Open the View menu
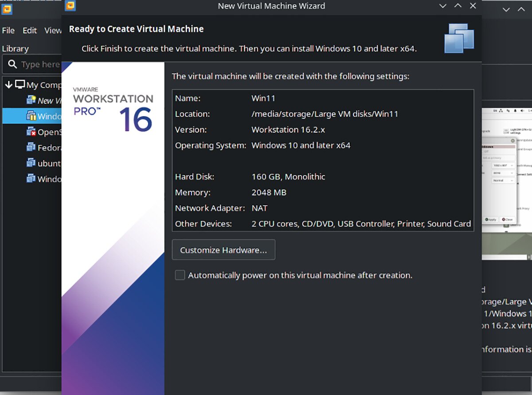The image size is (532, 395). (53, 30)
